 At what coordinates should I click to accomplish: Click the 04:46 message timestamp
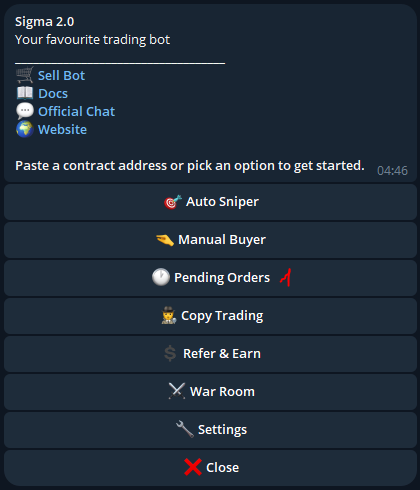(392, 170)
